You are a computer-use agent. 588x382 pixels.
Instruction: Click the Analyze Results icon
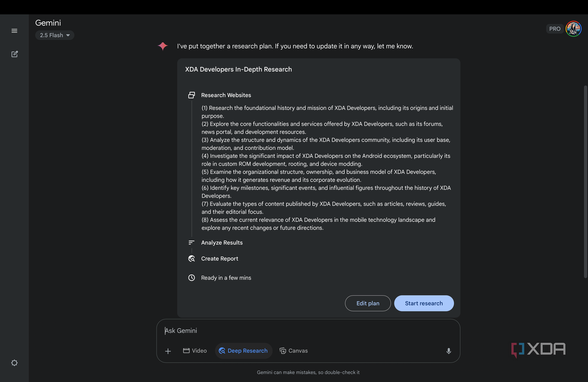click(x=191, y=242)
